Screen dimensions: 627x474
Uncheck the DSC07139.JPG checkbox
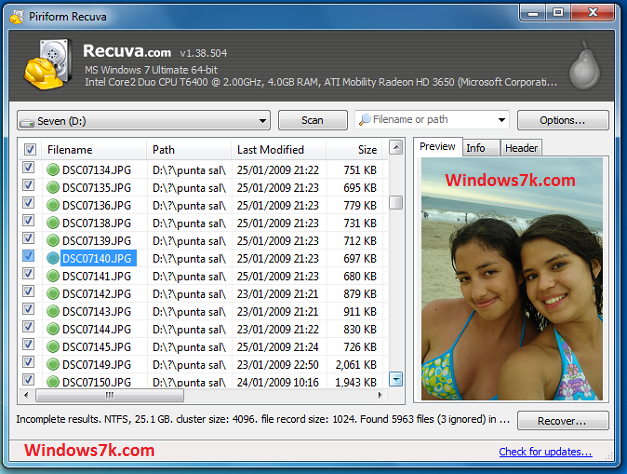28,238
